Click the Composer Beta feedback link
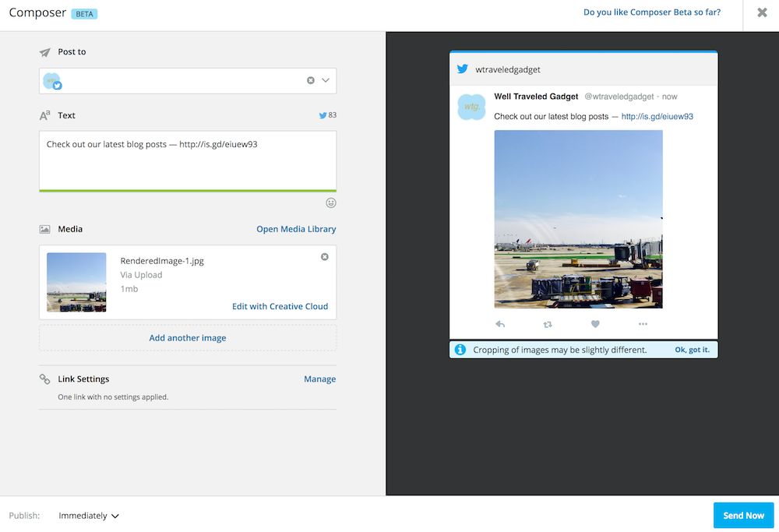This screenshot has height=532, width=779. coord(651,12)
